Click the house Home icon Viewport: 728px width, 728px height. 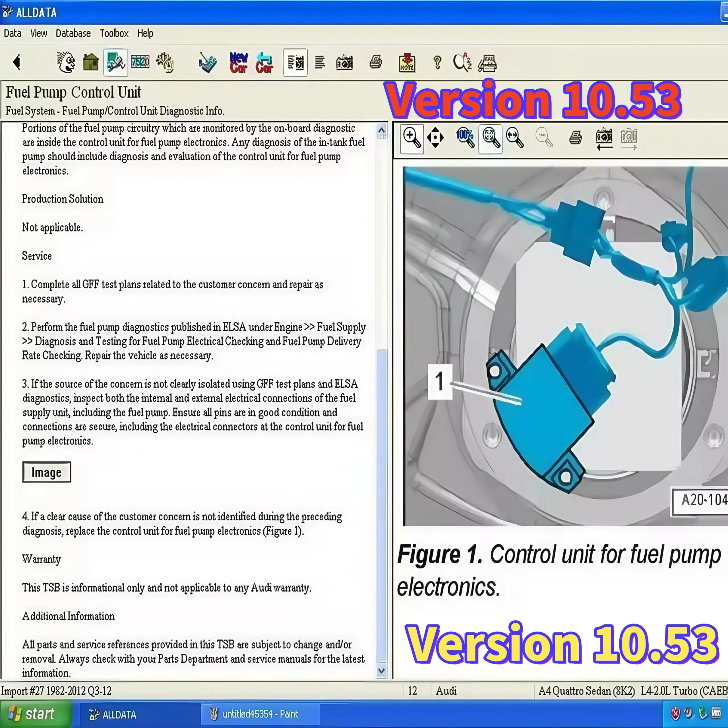click(90, 62)
